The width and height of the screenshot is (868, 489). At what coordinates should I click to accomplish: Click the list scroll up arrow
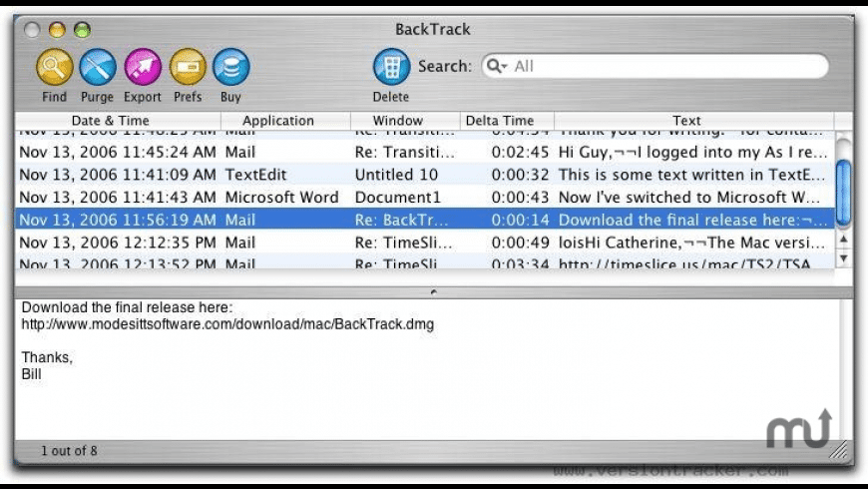point(844,240)
